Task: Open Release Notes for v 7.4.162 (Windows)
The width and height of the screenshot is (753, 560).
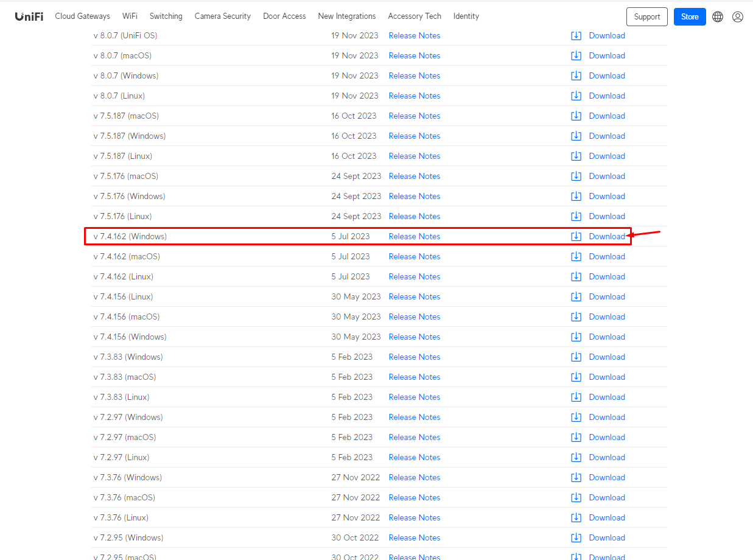Action: point(415,236)
